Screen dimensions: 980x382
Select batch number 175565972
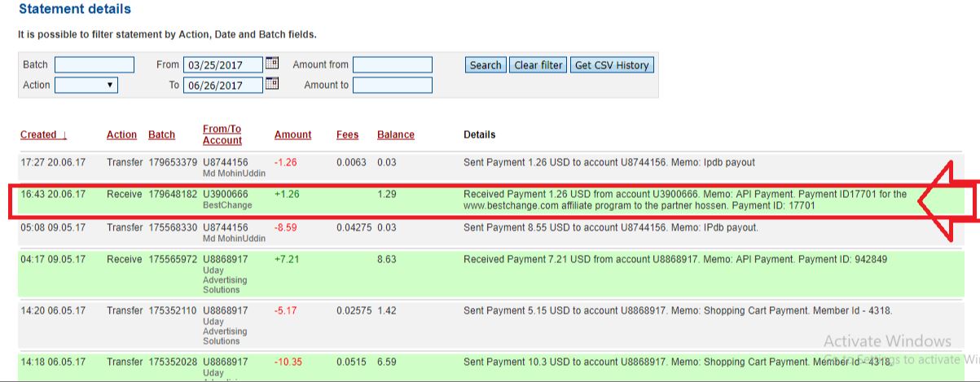pos(173,259)
